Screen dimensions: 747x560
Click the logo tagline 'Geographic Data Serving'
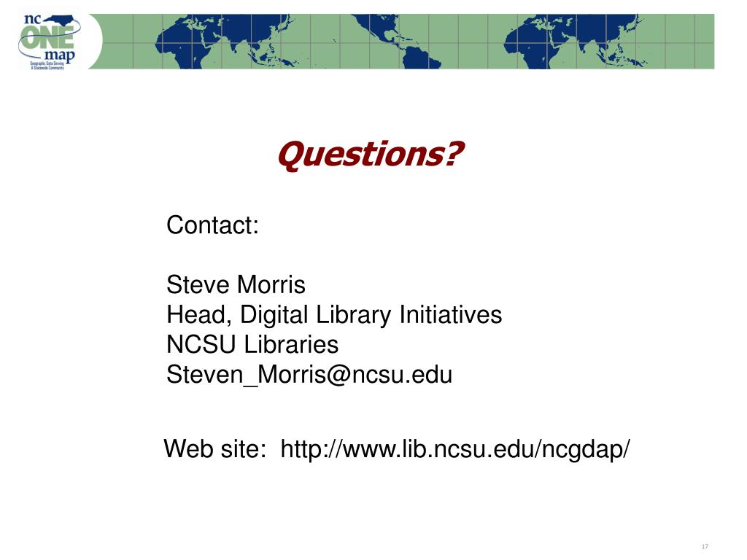click(x=47, y=63)
